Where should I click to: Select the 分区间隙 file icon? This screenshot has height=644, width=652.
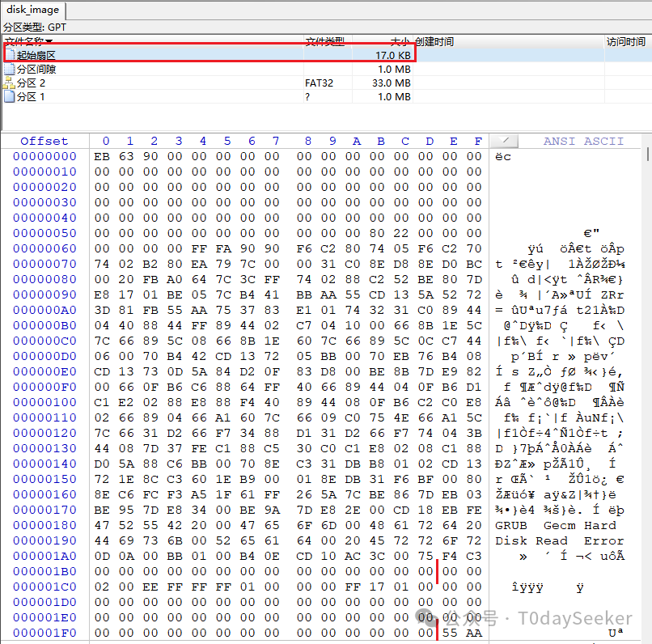10,69
